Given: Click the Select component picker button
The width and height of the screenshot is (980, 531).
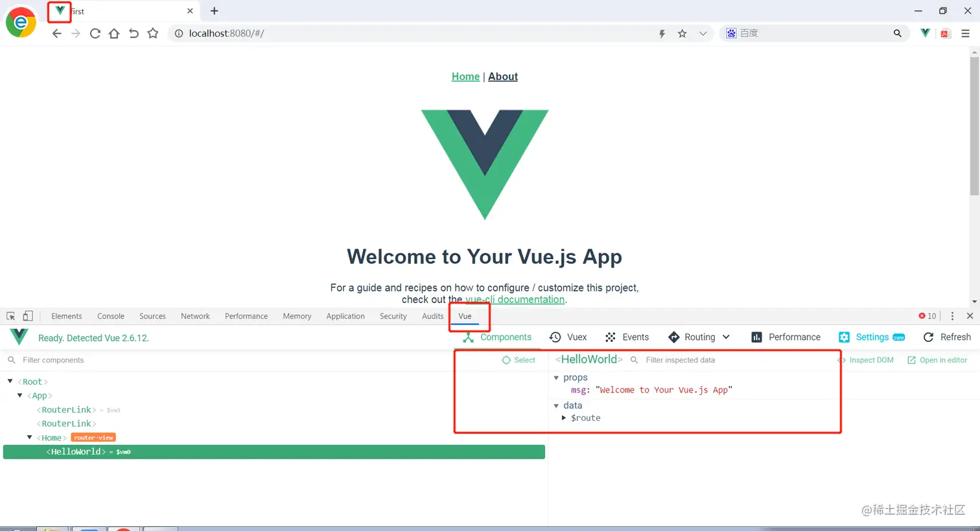Looking at the screenshot, I should pos(519,360).
